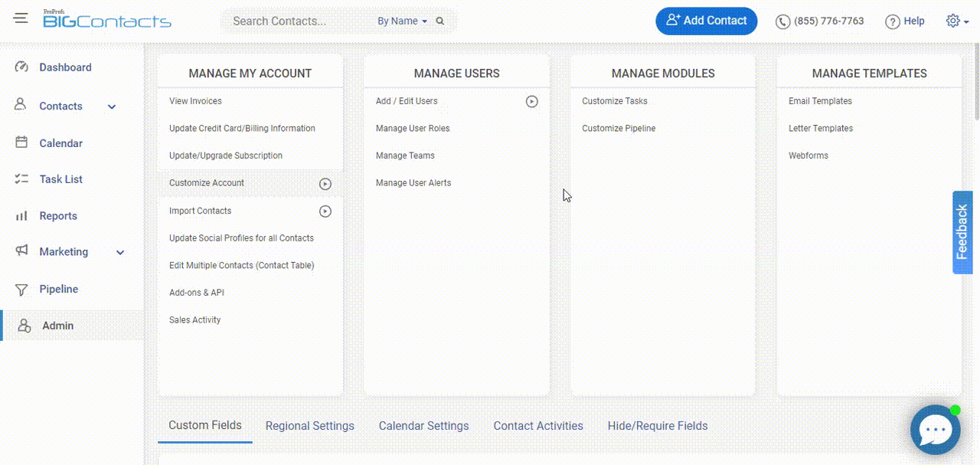Screen dimensions: 980x465
Task: Play video next to Add / Edit Users
Action: pos(532,101)
